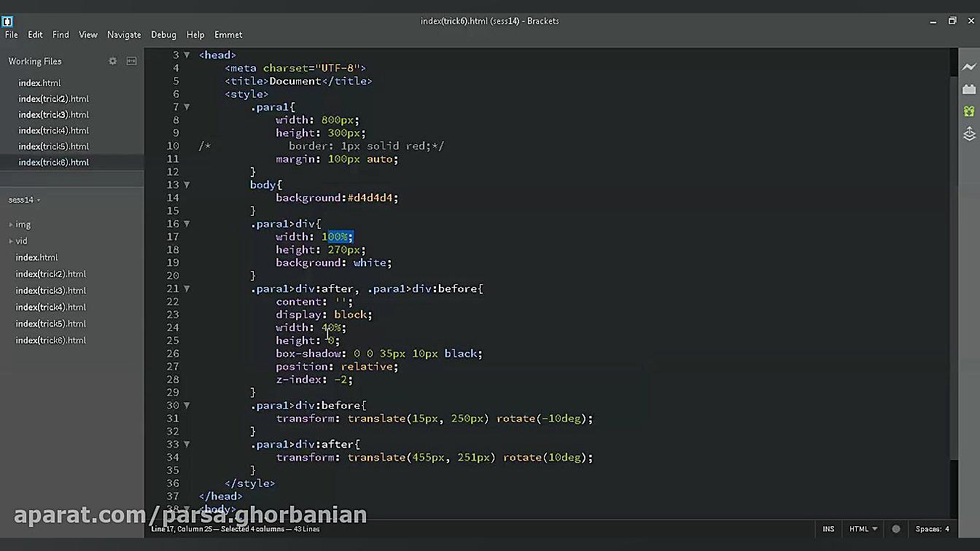Click the green extension icon in right sidebar
This screenshot has width=980, height=551.
coord(969,111)
